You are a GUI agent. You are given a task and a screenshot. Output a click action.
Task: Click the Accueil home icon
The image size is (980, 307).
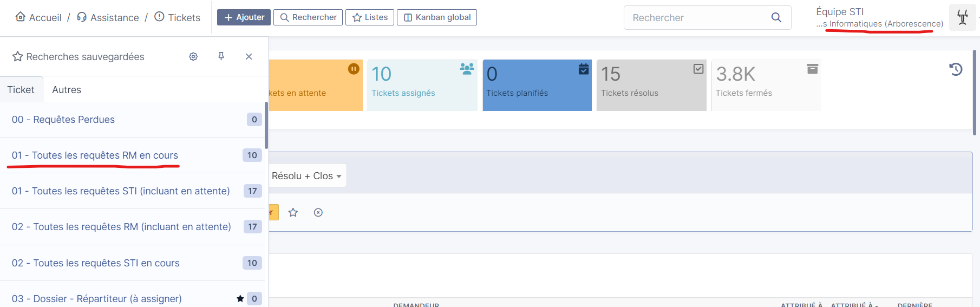coord(21,17)
